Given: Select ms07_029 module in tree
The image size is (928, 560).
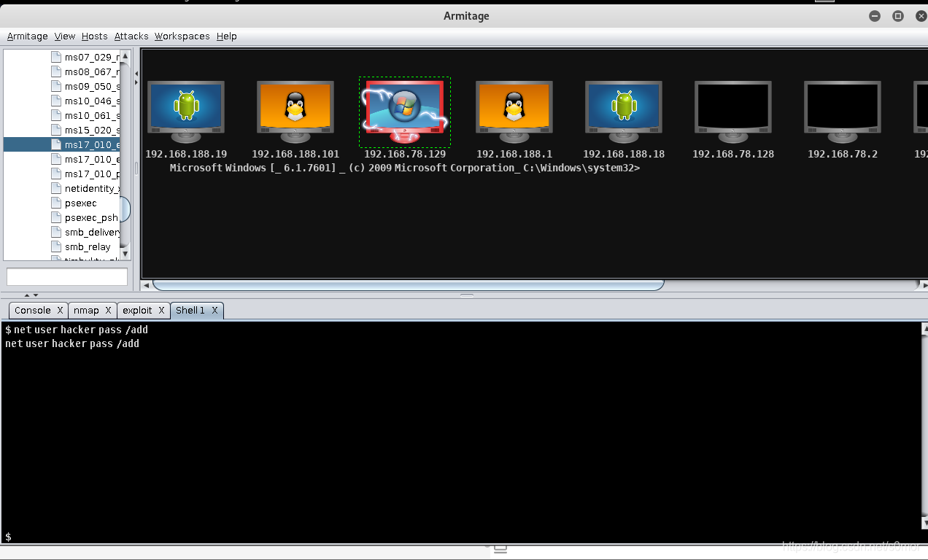Looking at the screenshot, I should tap(86, 57).
